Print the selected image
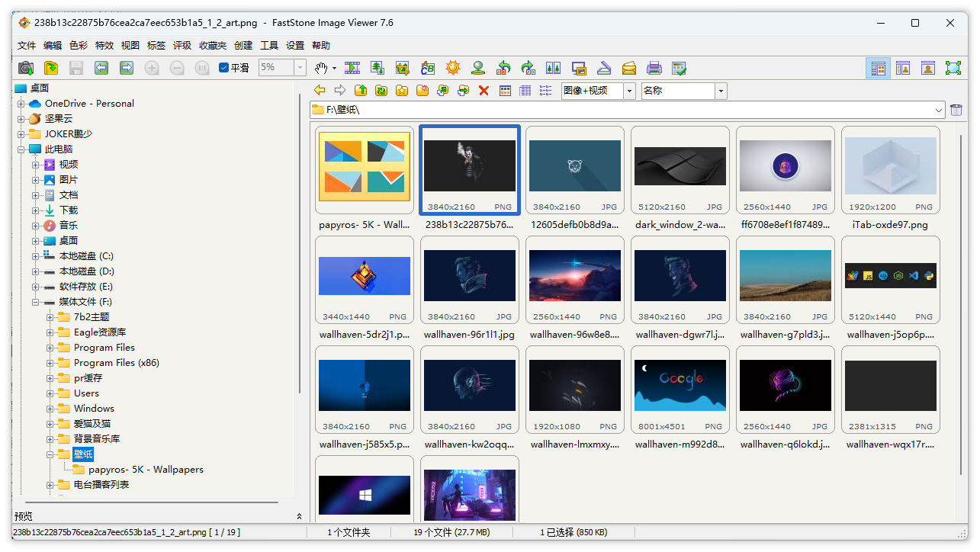The image size is (980, 552). (654, 68)
